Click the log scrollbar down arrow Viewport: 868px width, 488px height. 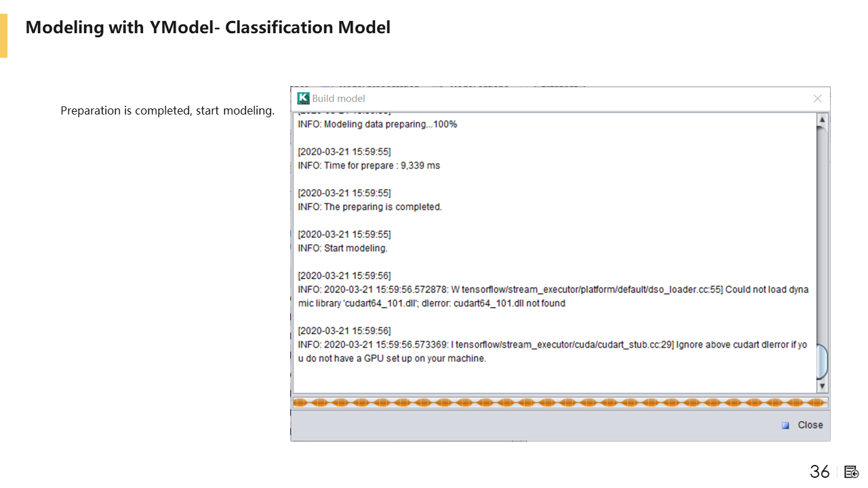822,386
